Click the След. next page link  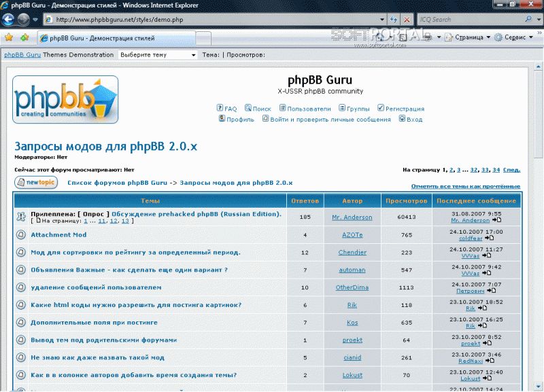512,170
